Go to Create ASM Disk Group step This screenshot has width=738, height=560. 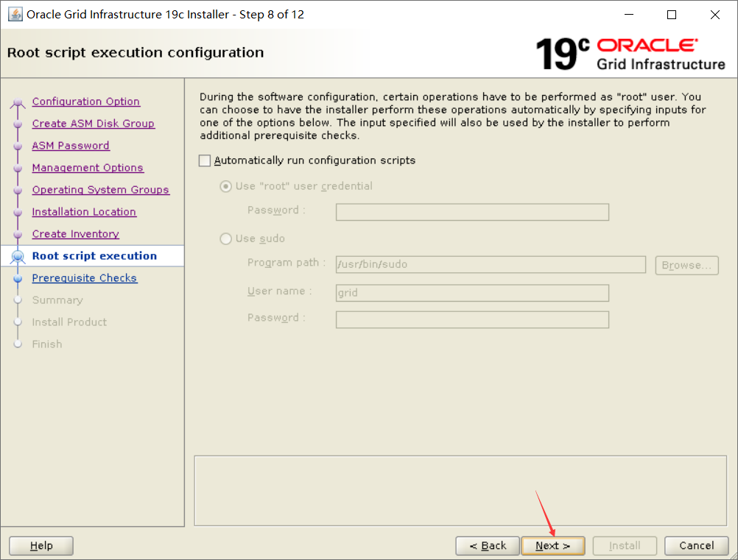94,124
